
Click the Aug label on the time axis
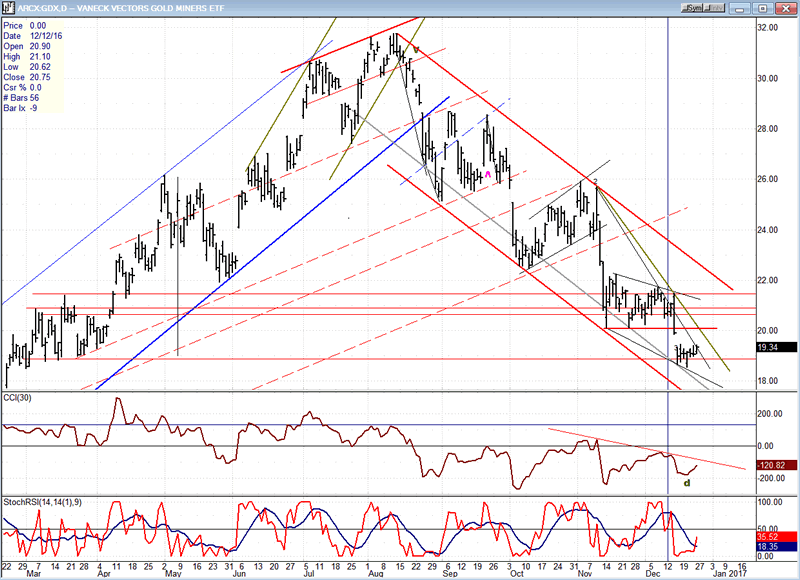tap(375, 575)
